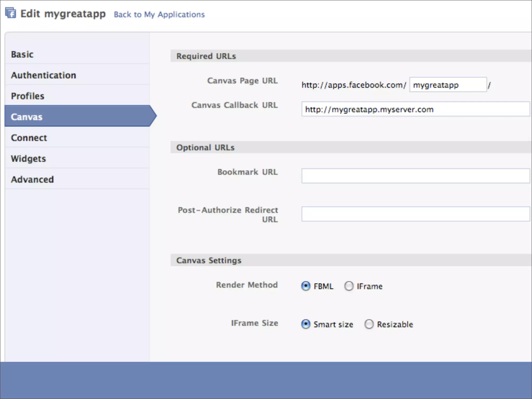Screen dimensions: 532x399
Task: Click the Bookmark URL input box
Action: pos(415,176)
